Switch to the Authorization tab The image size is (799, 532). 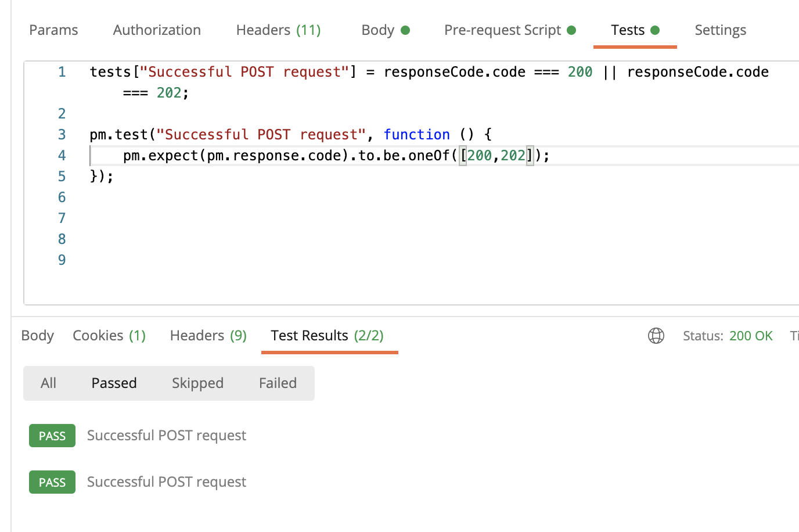(156, 30)
